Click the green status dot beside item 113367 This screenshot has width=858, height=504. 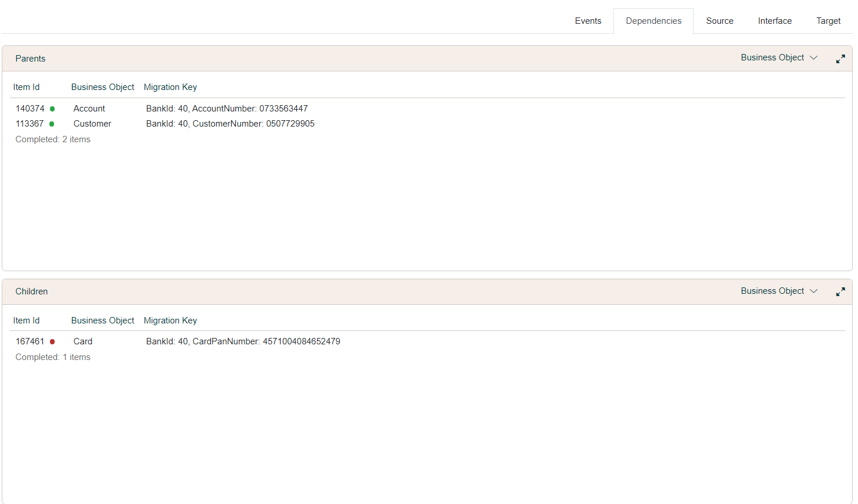52,124
